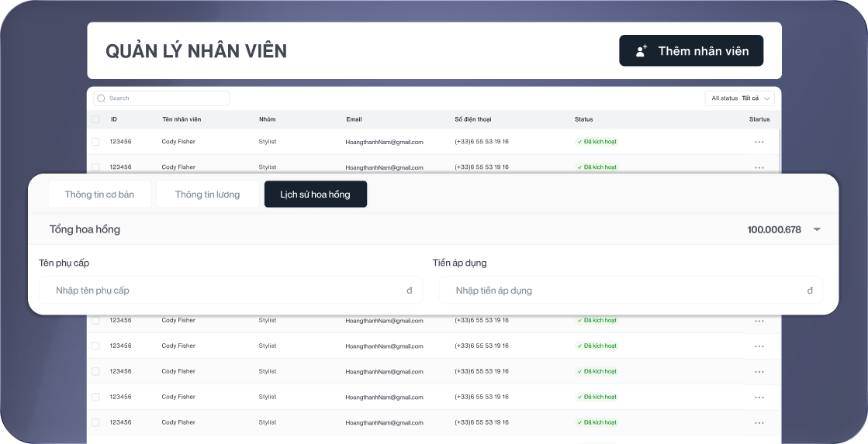Expand the Tổng hoa hồng arrow

click(x=816, y=230)
